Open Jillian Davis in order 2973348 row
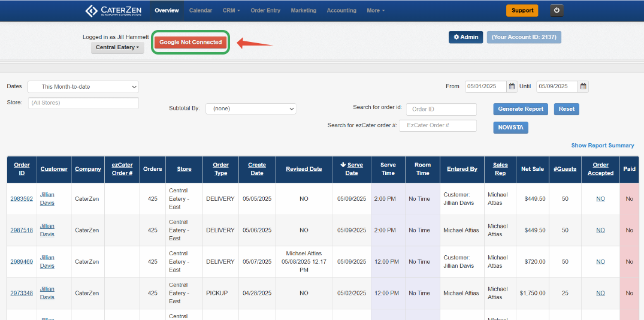Image resolution: width=644 pixels, height=320 pixels. (x=47, y=293)
